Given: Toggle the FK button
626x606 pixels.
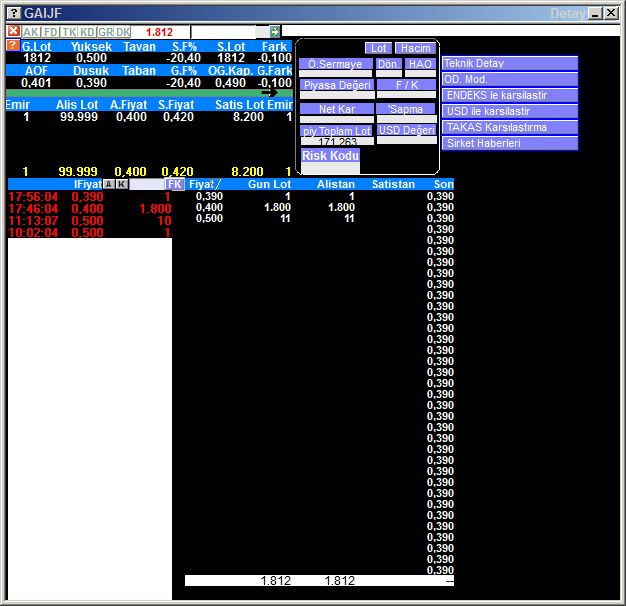Looking at the screenshot, I should pos(175,184).
